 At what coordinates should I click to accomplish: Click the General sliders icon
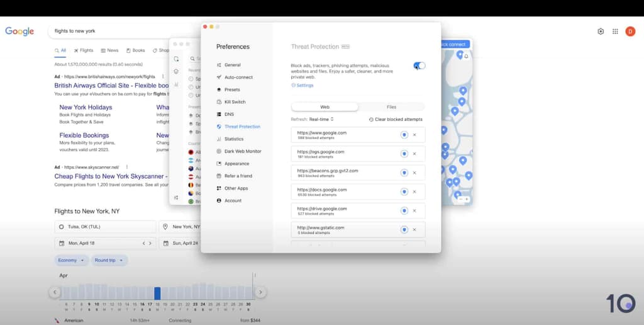click(x=219, y=65)
